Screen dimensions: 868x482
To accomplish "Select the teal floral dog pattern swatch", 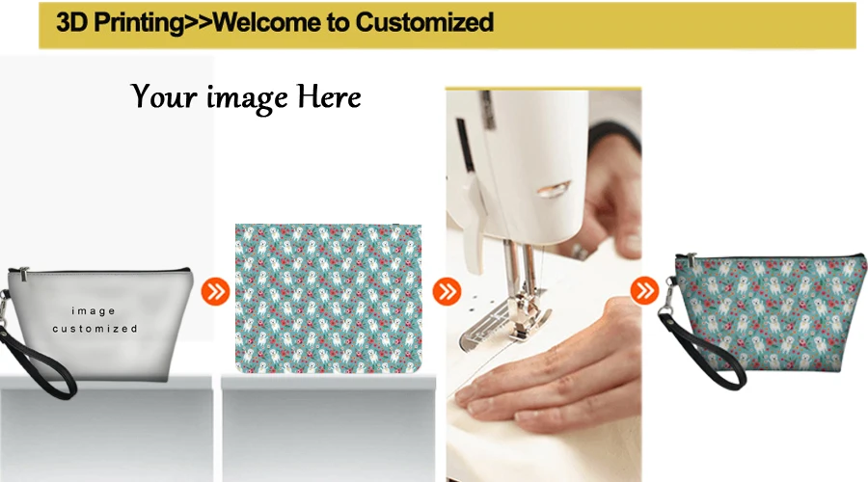I will pyautogui.click(x=328, y=298).
